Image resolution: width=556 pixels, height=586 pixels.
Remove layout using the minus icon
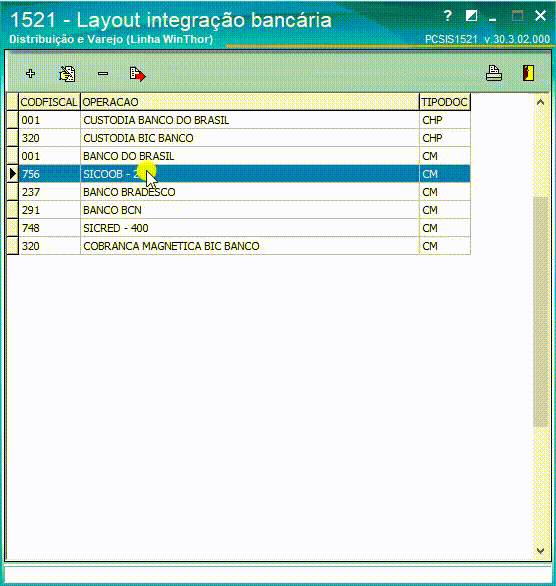tap(103, 74)
